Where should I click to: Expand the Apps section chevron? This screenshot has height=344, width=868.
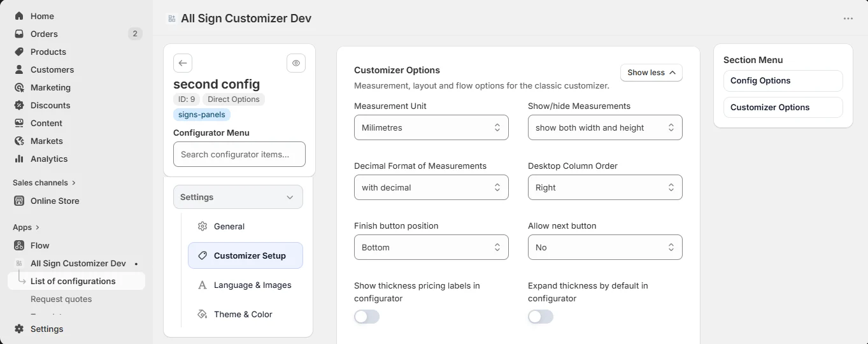37,227
